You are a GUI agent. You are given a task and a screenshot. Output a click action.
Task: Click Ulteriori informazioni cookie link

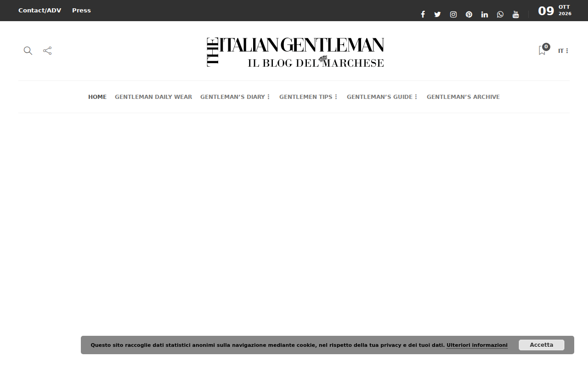point(477,345)
